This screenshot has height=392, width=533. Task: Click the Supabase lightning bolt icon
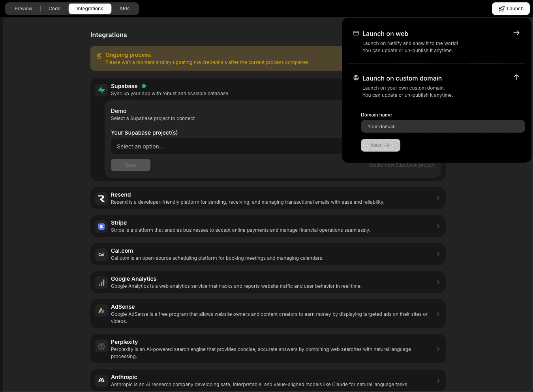tap(101, 90)
